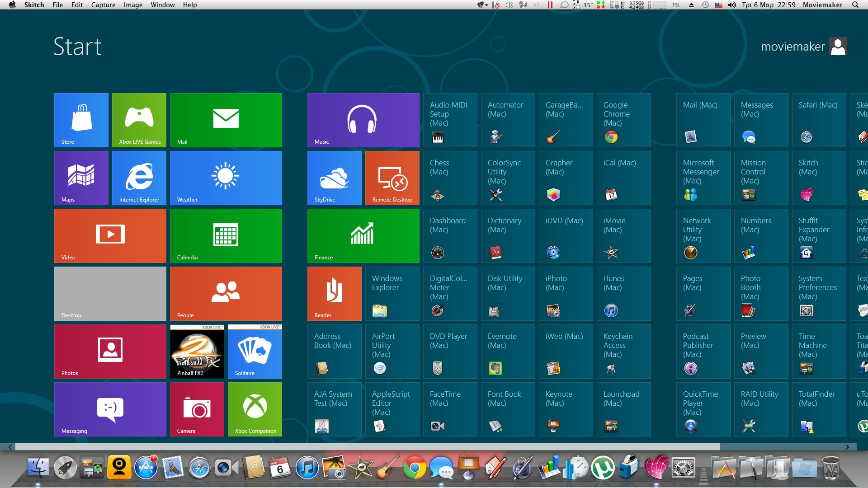Viewport: 868px width, 488px height.
Task: Open Audio MIDI Setup tile
Action: [450, 120]
